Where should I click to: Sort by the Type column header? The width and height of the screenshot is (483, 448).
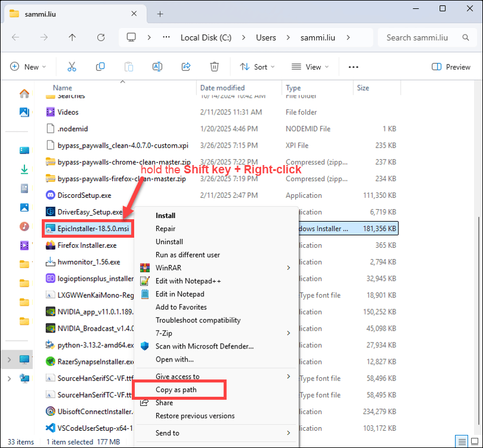[x=293, y=88]
